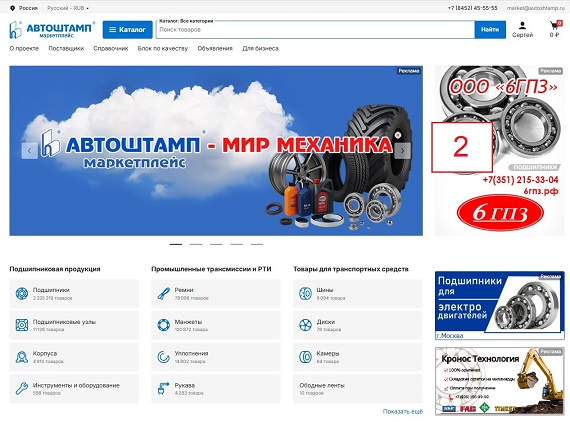Open the Объявления menu item
Viewport: 570px width, 422px height.
coord(215,48)
